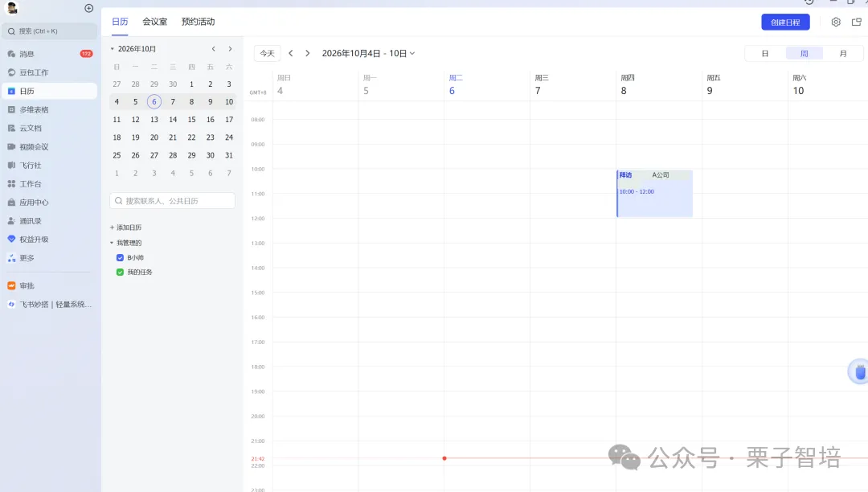Click the 今天 button
This screenshot has height=492, width=868.
tap(268, 54)
